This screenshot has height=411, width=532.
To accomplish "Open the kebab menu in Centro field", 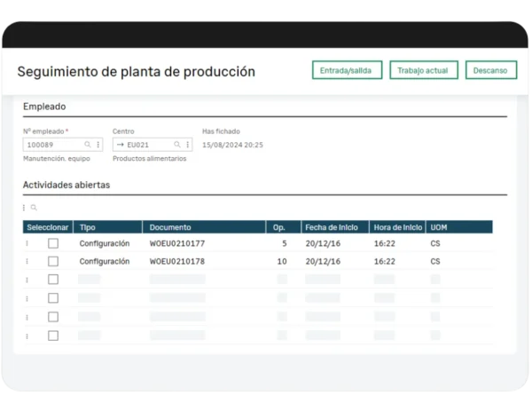I will click(x=188, y=145).
